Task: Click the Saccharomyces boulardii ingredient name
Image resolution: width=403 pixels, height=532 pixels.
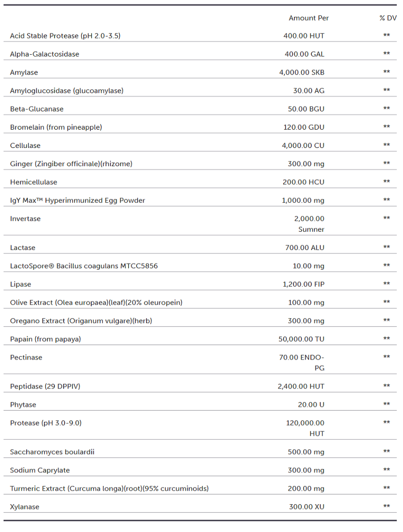Action: (x=50, y=452)
